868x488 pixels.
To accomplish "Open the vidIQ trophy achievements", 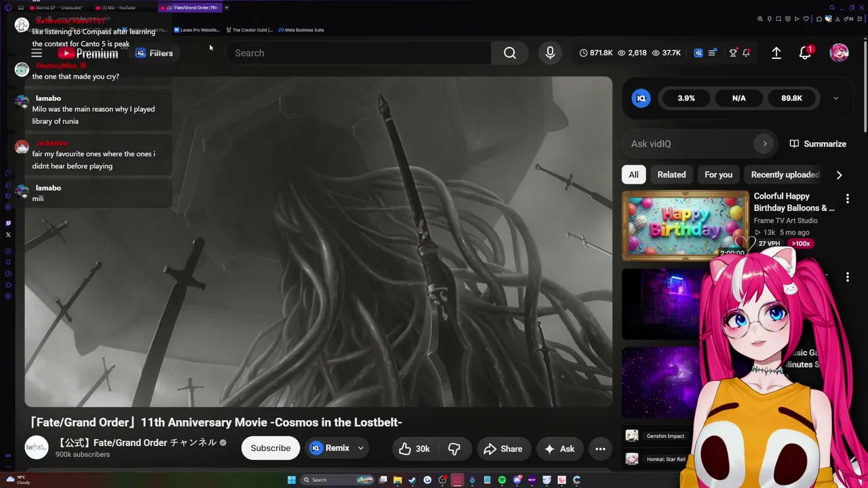I will [733, 53].
